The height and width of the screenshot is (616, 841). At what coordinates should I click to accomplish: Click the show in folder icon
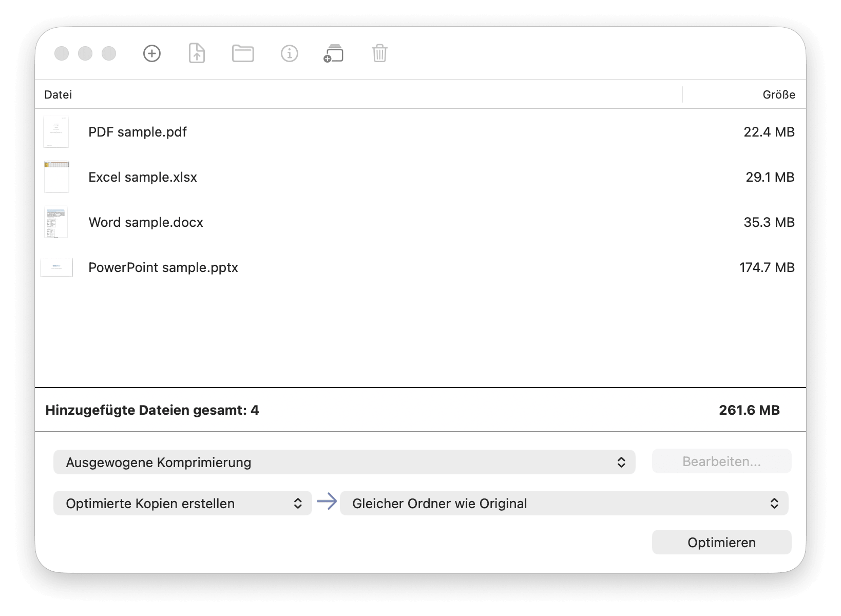(243, 53)
